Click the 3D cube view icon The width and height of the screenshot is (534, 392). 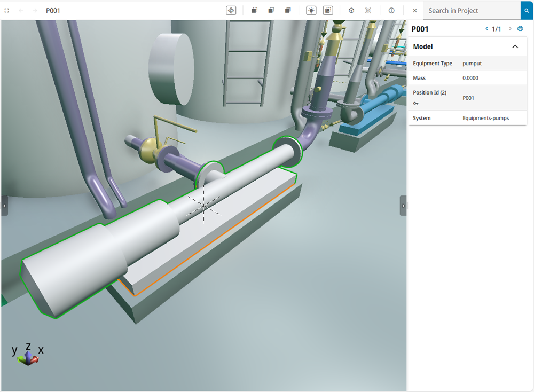pyautogui.click(x=351, y=11)
